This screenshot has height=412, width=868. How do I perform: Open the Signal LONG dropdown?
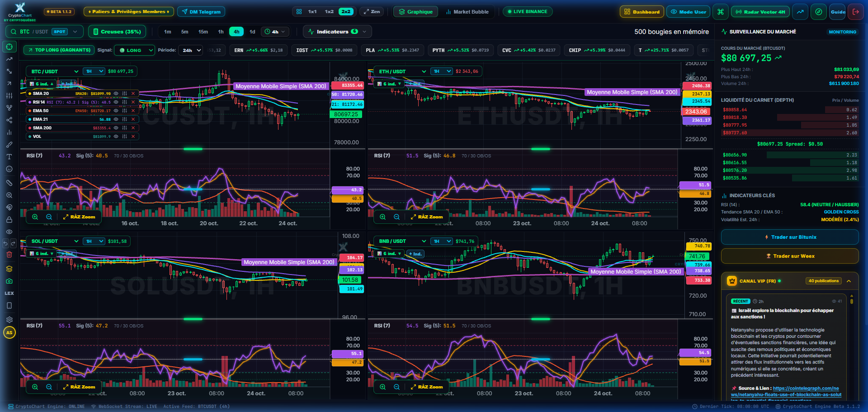point(134,50)
